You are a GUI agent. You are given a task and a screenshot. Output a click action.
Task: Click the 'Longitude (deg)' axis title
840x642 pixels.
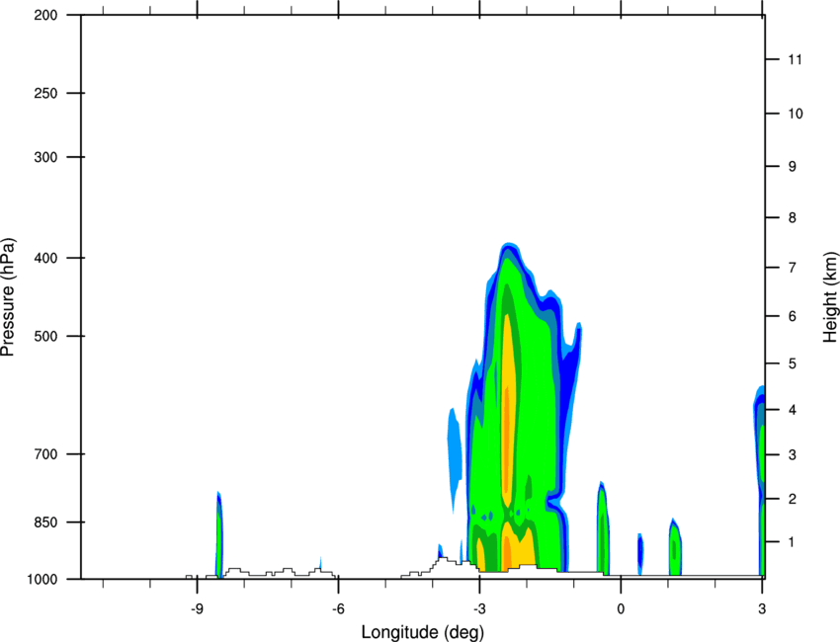point(423,632)
